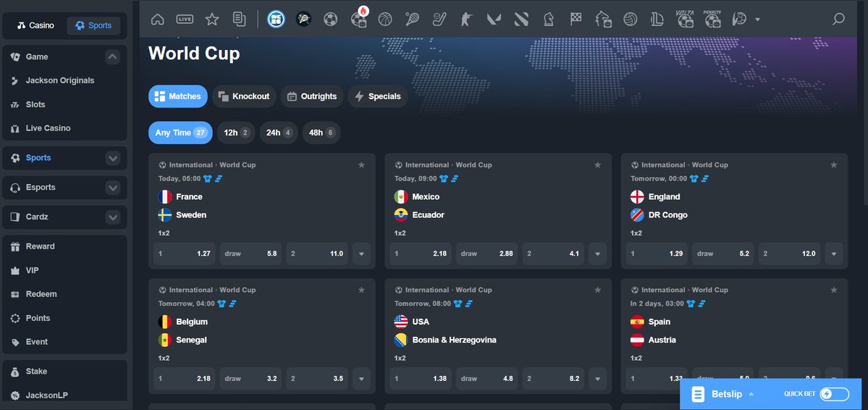Select the tennis racket sport icon

pos(413,20)
